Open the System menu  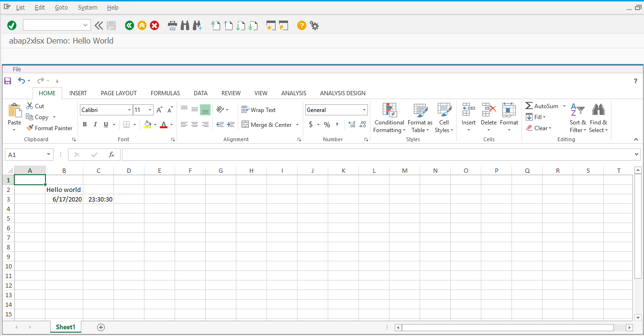(x=88, y=7)
